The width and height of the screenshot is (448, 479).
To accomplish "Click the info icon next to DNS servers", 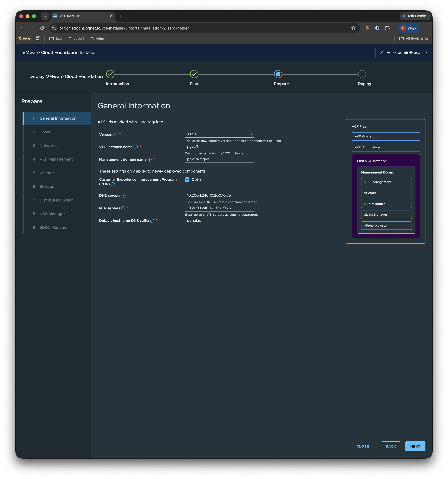I will [124, 196].
